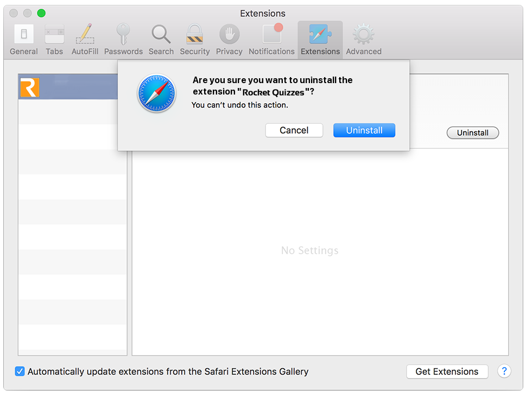This screenshot has height=396, width=532.
Task: Click the green zoom window button
Action: coord(41,13)
